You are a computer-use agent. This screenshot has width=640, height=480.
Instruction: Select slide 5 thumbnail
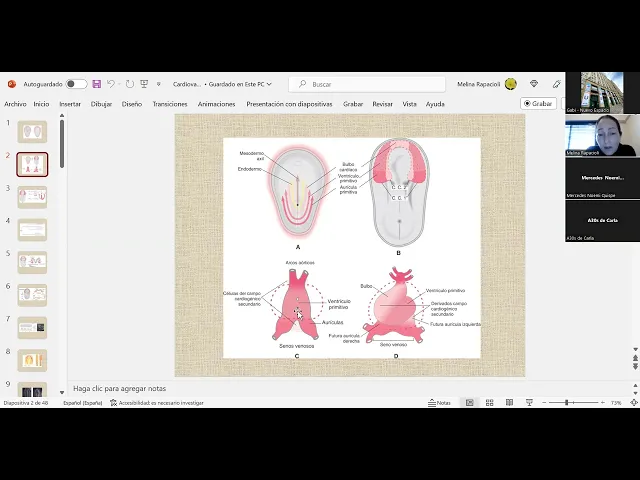coord(32,262)
